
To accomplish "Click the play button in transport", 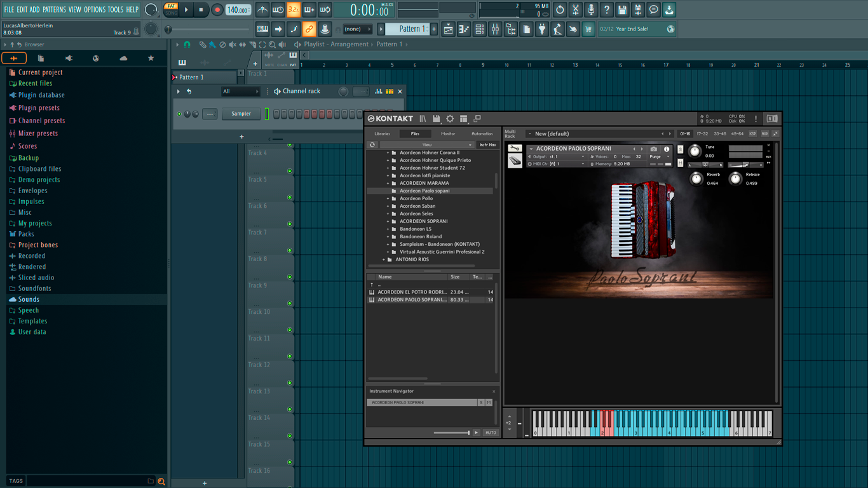I will 186,10.
